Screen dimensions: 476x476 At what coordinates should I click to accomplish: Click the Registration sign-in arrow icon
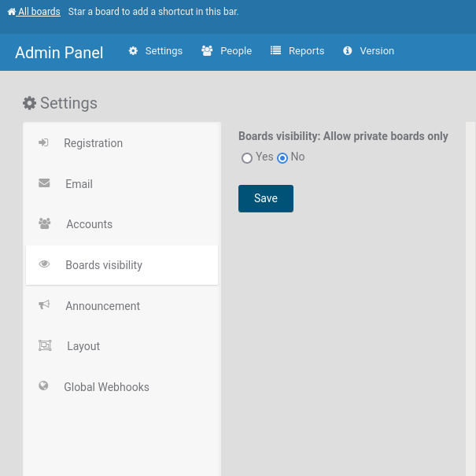pos(44,143)
